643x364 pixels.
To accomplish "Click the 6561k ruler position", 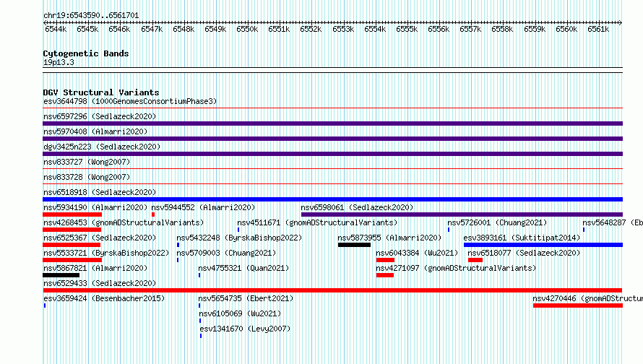I will coord(598,29).
